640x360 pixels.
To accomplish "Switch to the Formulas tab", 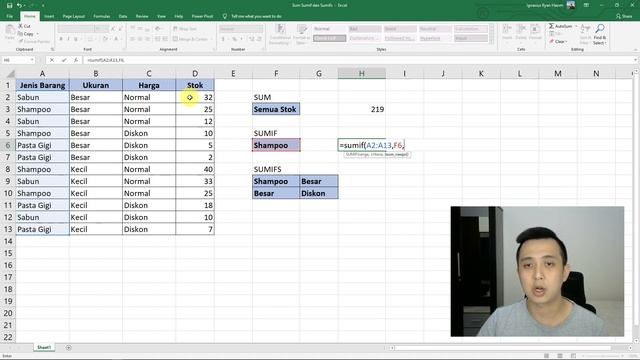I will (102, 16).
